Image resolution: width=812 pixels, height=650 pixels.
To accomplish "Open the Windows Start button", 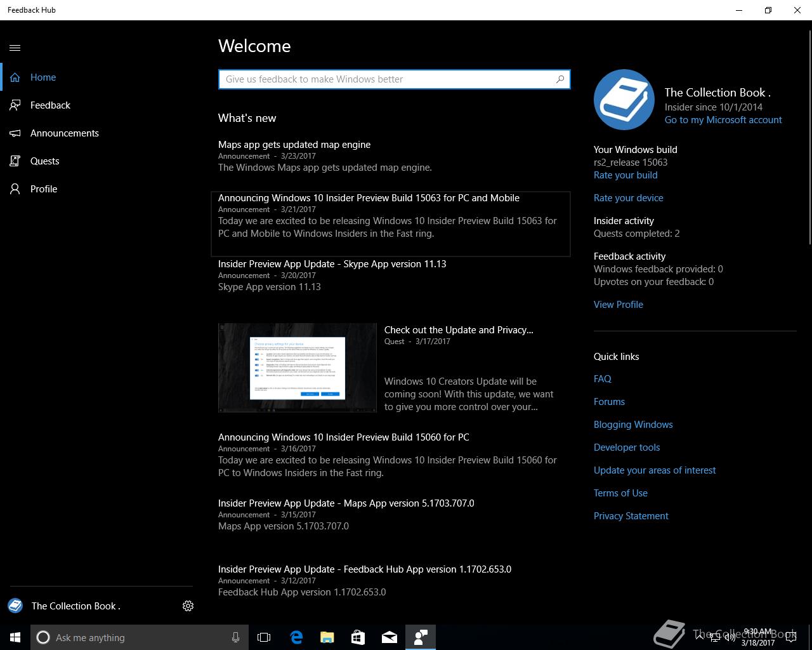I will pyautogui.click(x=15, y=637).
